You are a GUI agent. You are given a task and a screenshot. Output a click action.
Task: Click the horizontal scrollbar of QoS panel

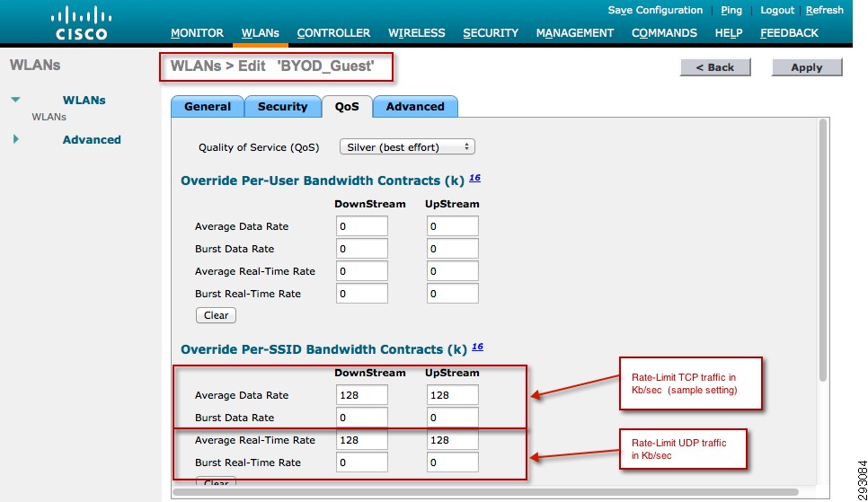(x=485, y=491)
